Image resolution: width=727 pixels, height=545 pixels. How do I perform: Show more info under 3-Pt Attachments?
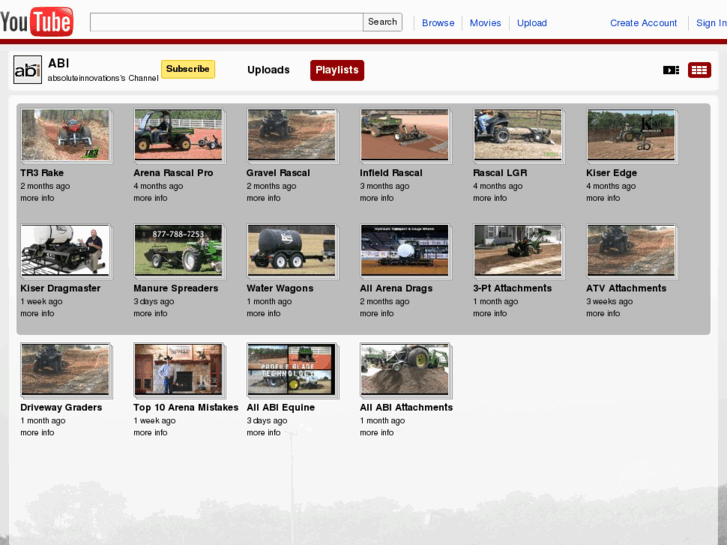pos(490,314)
